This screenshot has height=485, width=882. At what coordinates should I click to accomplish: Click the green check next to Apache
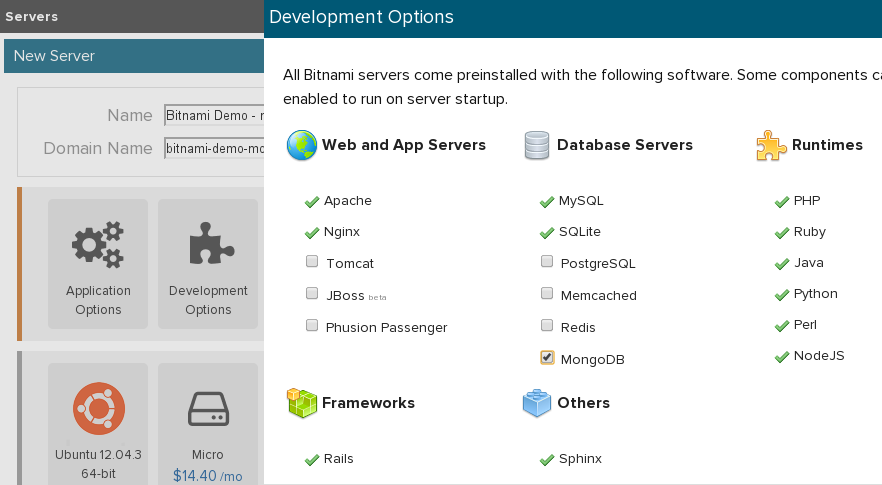point(312,201)
